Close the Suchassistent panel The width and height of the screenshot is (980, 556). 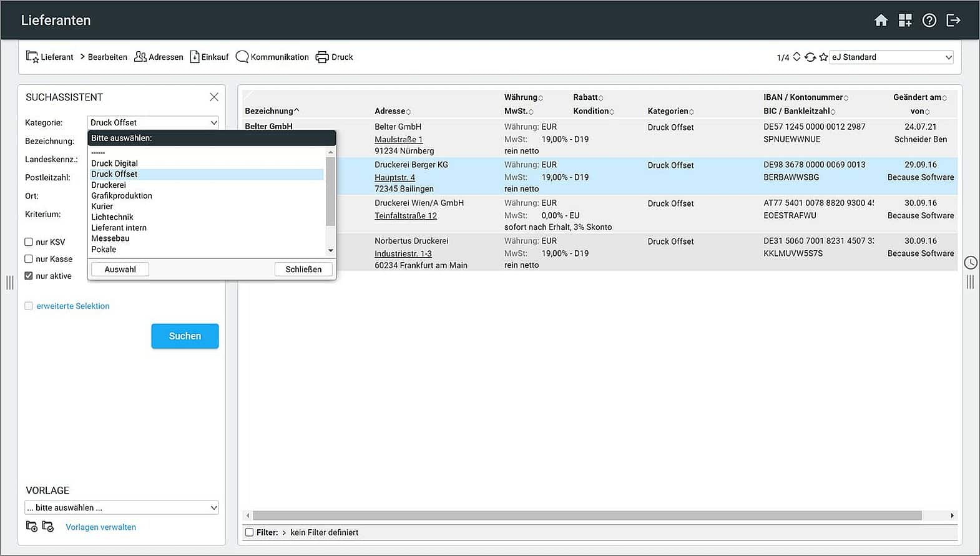pyautogui.click(x=214, y=97)
